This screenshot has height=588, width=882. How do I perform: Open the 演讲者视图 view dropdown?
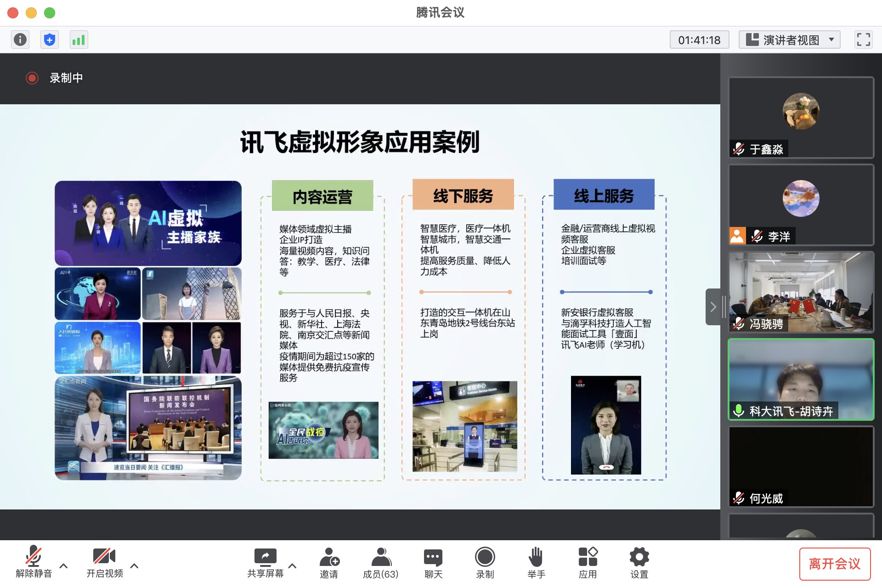pyautogui.click(x=789, y=40)
